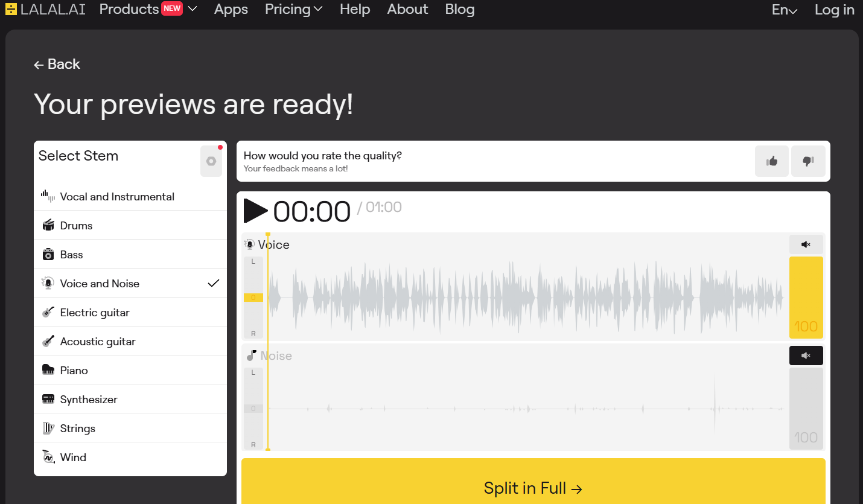
Task: Click inside the Voice waveform
Action: point(526,298)
